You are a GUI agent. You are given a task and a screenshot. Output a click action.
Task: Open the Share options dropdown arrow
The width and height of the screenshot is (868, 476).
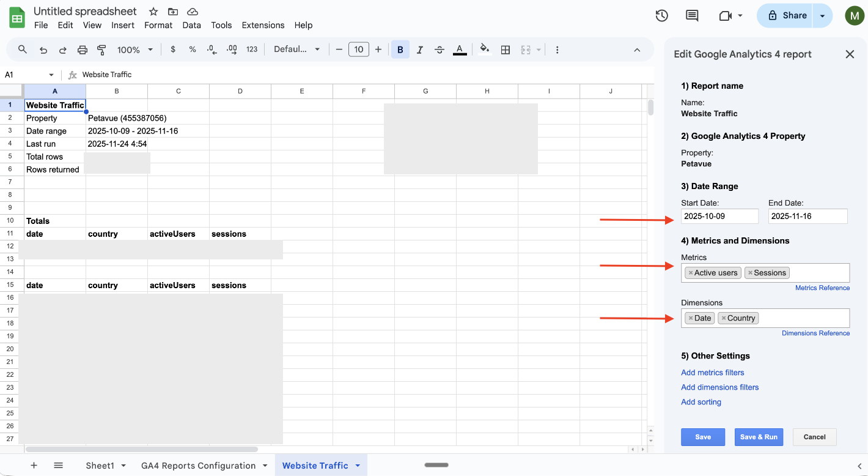click(x=823, y=16)
